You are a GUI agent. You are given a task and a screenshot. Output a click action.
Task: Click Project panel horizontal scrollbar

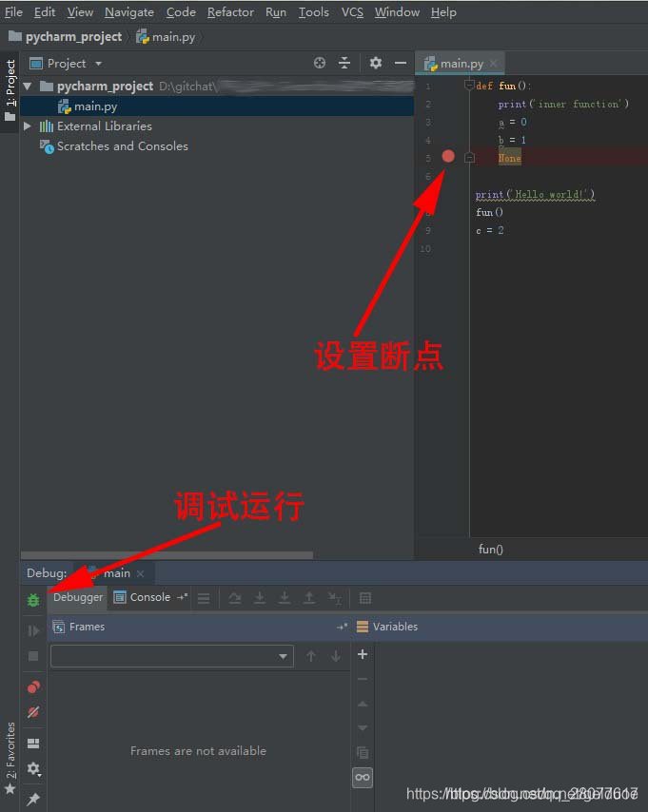[x=167, y=555]
